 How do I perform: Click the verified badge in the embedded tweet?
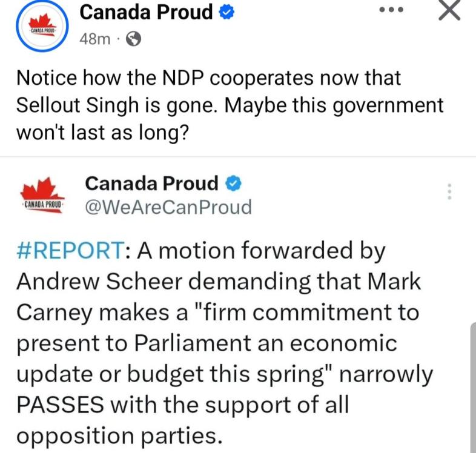click(233, 182)
